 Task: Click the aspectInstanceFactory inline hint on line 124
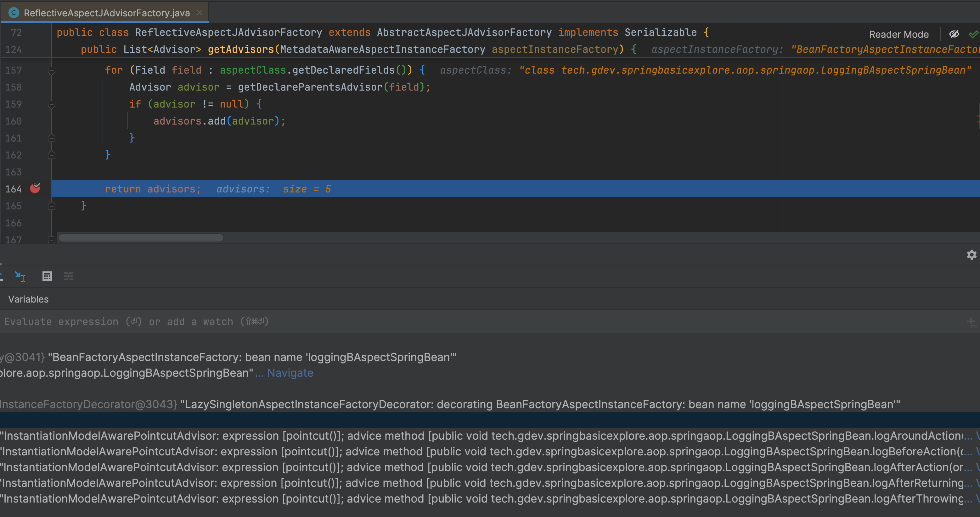coord(815,49)
